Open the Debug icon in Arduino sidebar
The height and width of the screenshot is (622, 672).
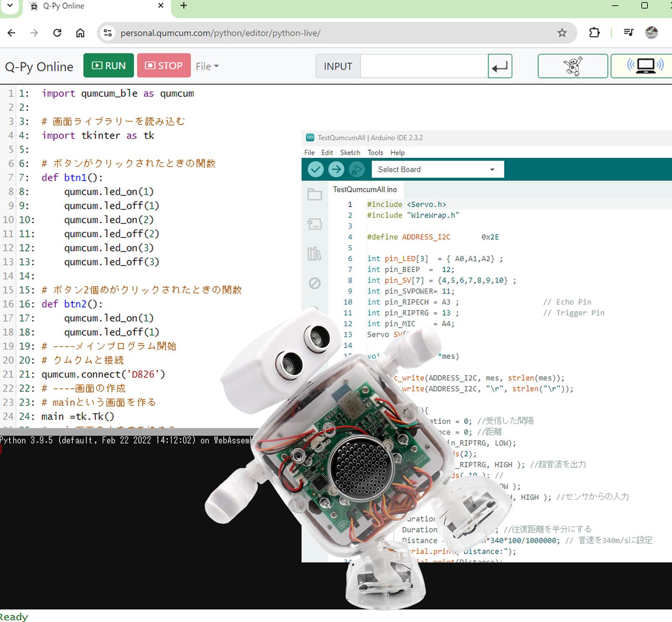pos(315,283)
